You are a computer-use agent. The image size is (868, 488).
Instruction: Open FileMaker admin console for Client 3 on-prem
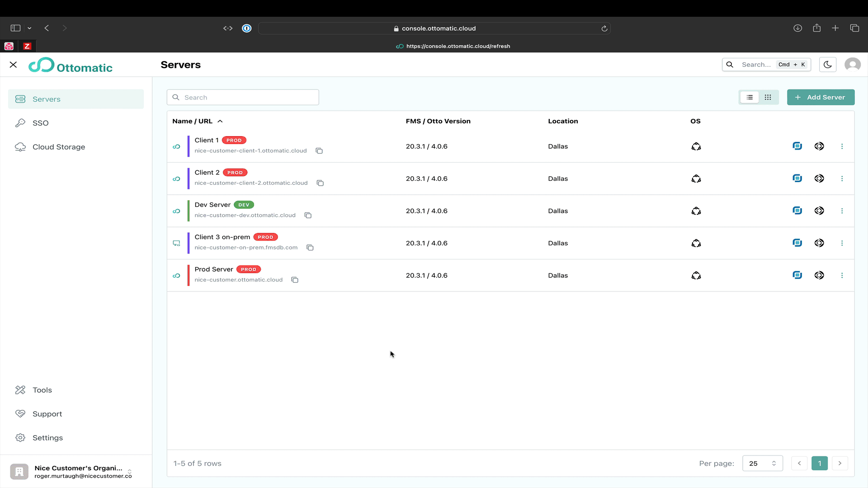pos(797,243)
